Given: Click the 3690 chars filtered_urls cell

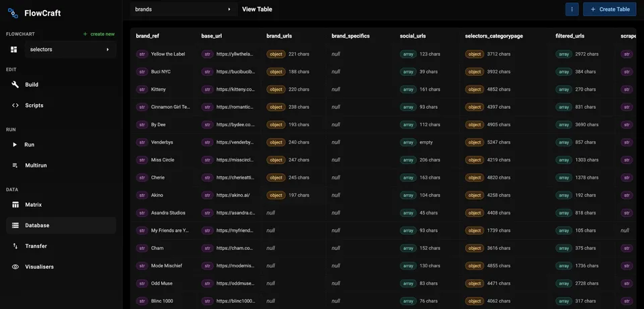Looking at the screenshot, I should tap(583, 125).
